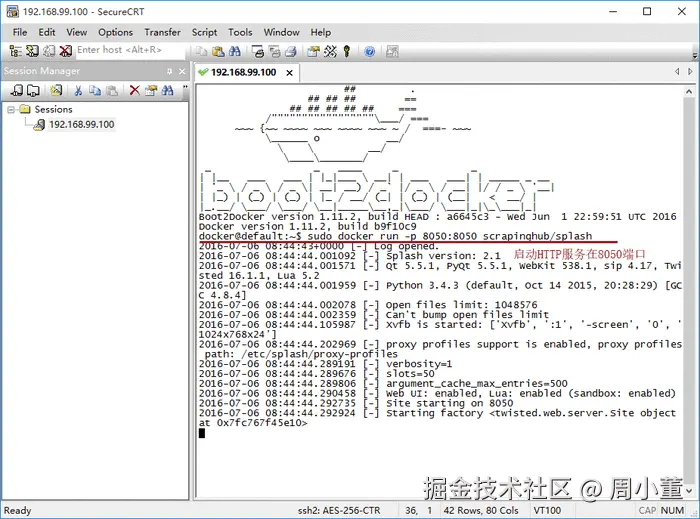Click the NUM indicator in status bar
This screenshot has width=700, height=519.
point(672,510)
